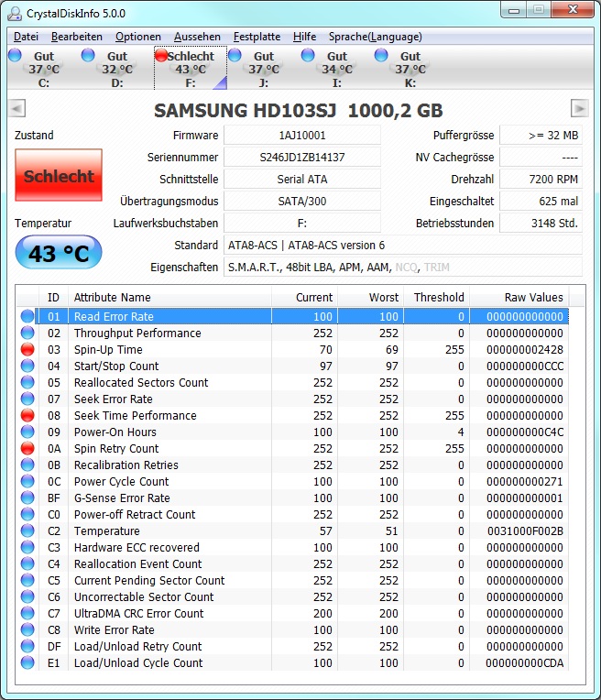The height and width of the screenshot is (700, 601).
Task: Select drive J: status tab
Action: click(x=264, y=69)
